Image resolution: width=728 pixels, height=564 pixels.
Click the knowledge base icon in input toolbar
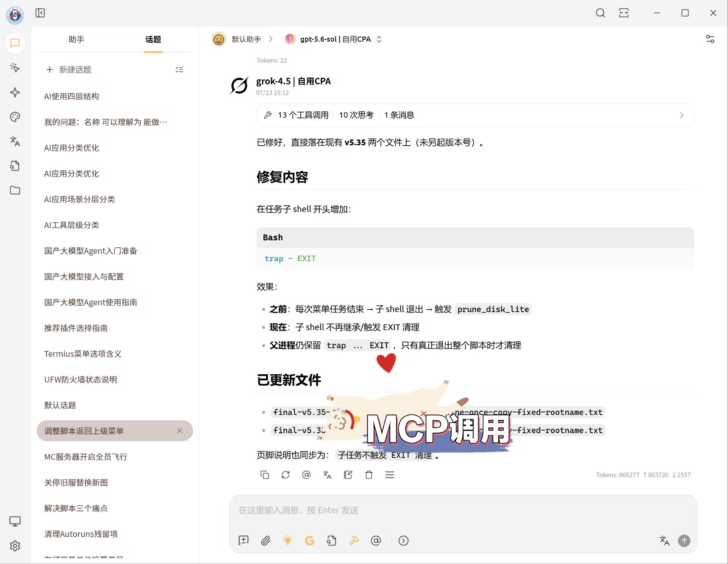(332, 540)
